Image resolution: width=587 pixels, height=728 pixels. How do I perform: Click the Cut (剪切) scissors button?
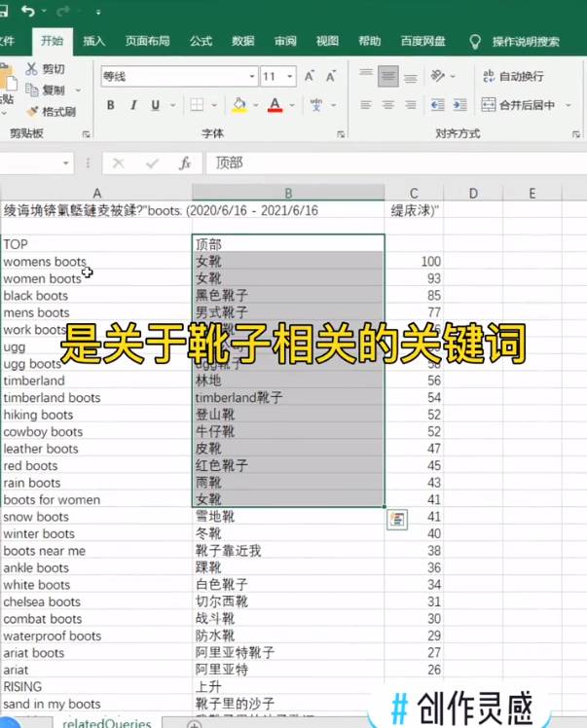click(45, 69)
